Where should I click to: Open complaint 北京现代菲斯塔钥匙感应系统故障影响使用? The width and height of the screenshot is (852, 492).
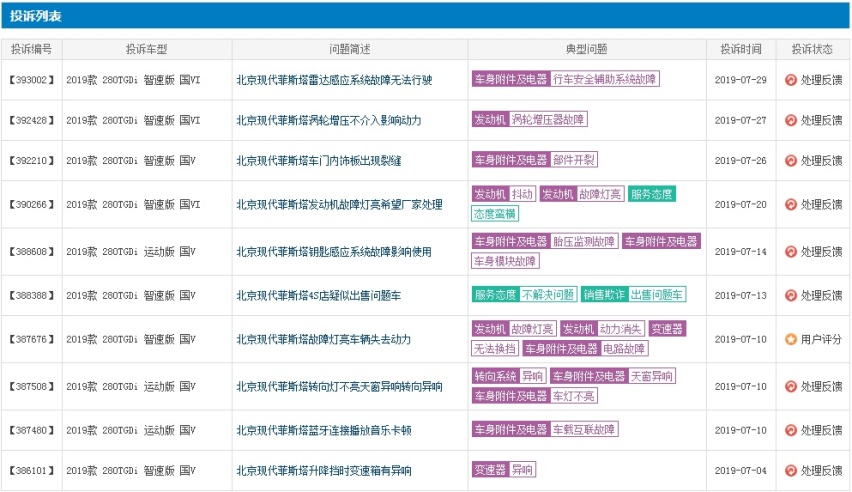click(334, 252)
